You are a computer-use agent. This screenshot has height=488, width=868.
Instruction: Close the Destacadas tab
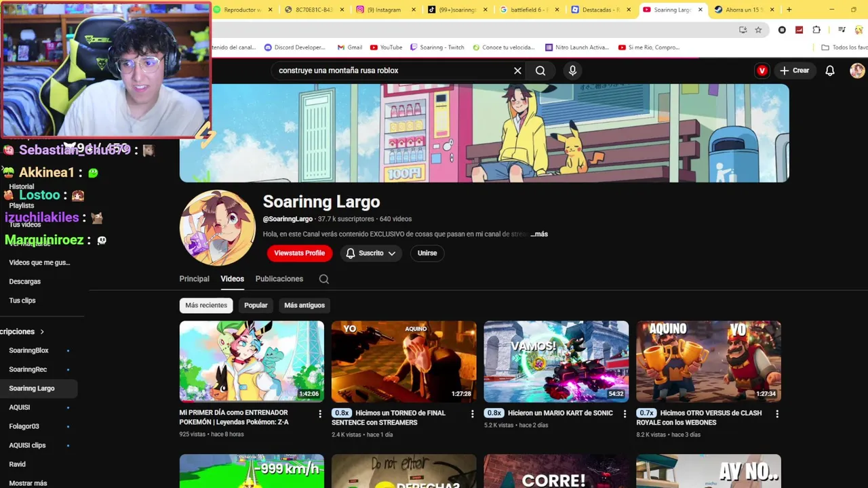click(x=628, y=9)
